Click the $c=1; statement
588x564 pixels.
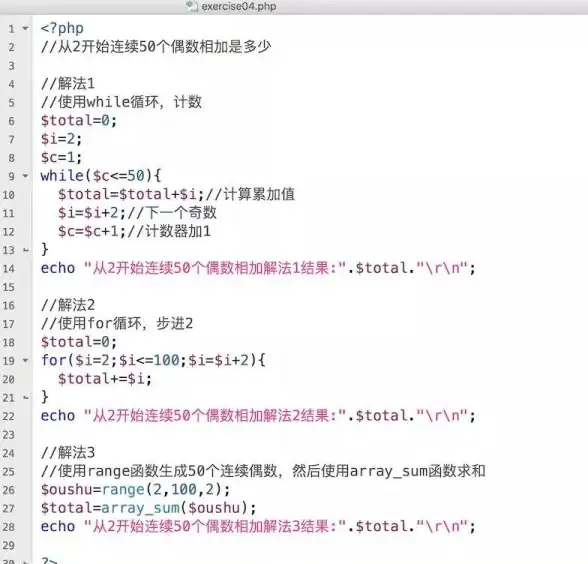pyautogui.click(x=62, y=158)
